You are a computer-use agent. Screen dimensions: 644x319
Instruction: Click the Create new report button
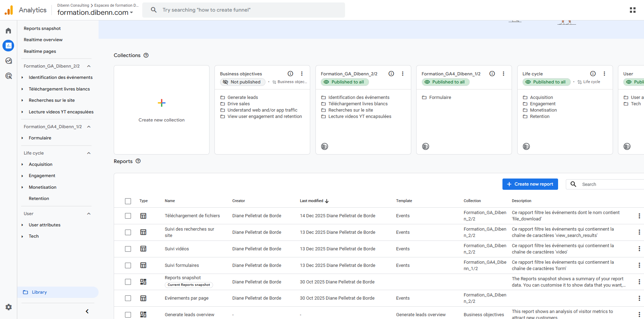click(530, 184)
